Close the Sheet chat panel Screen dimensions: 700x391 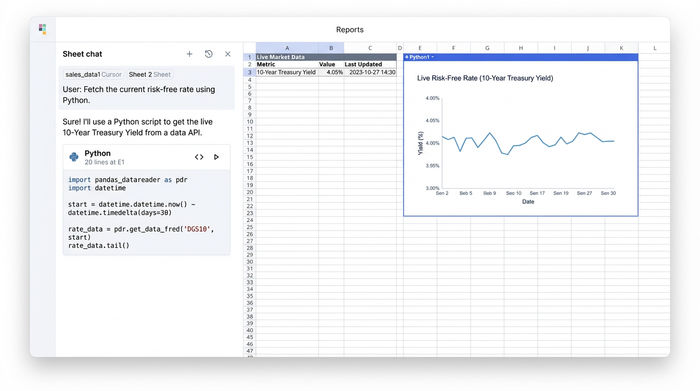pos(228,54)
